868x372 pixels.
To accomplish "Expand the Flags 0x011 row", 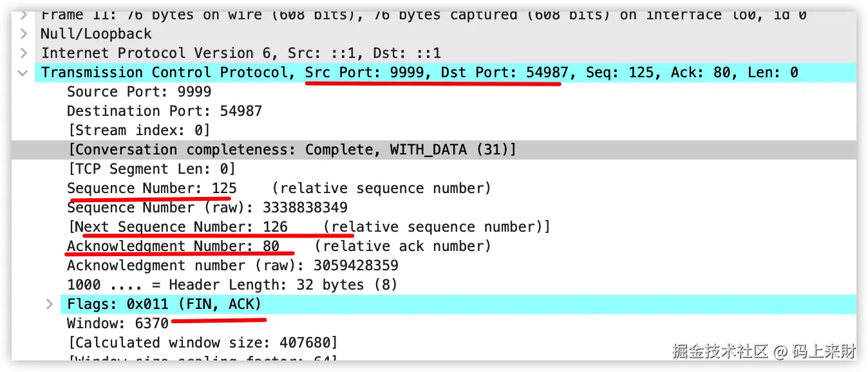I will pos(50,304).
